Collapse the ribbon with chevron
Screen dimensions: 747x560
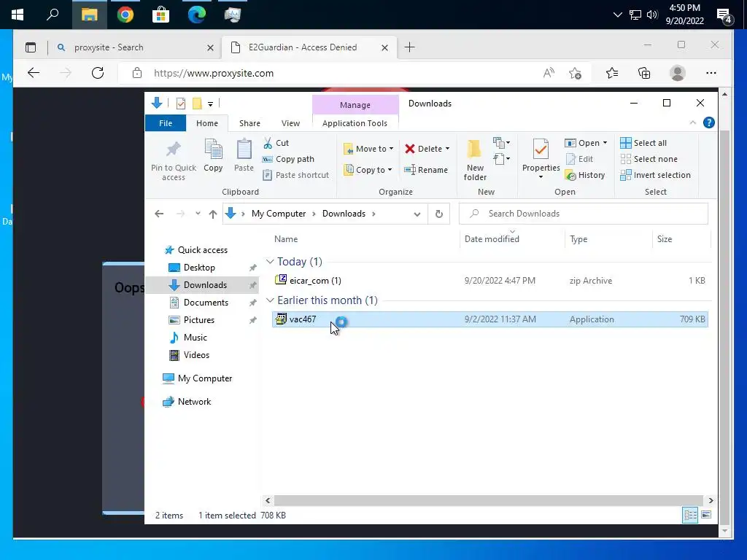pos(693,122)
